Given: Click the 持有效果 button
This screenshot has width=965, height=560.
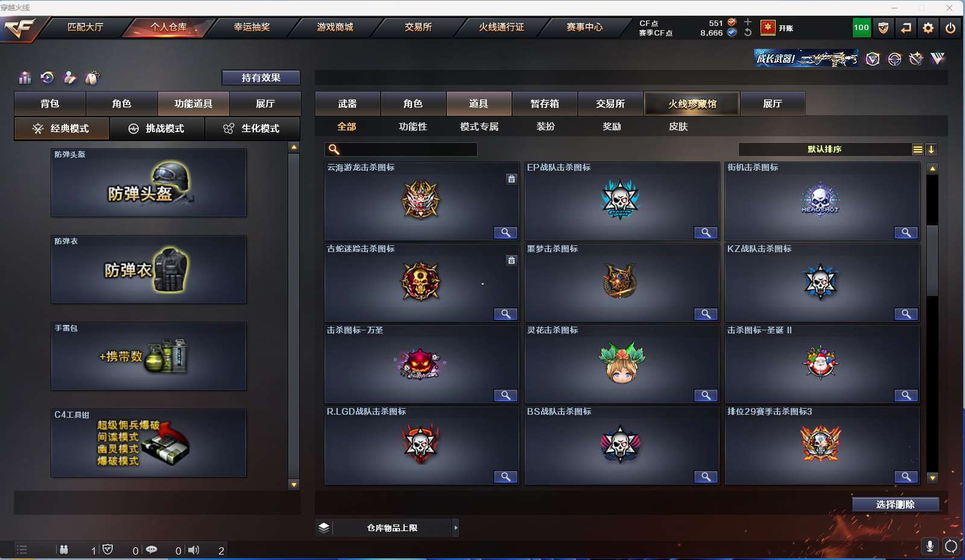Looking at the screenshot, I should [261, 78].
